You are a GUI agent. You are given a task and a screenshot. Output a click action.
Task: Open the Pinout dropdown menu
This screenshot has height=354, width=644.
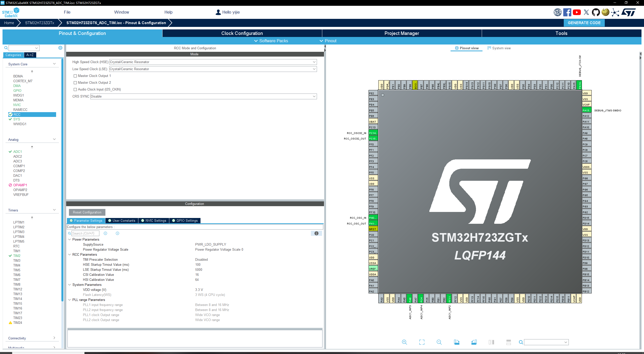(x=328, y=41)
